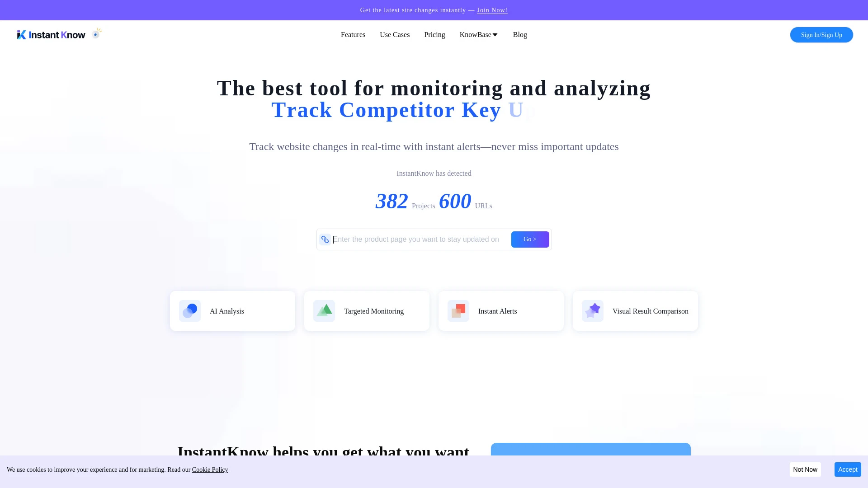This screenshot has height=488, width=868.
Task: Click the Instant Alerts icon
Action: coord(458,311)
